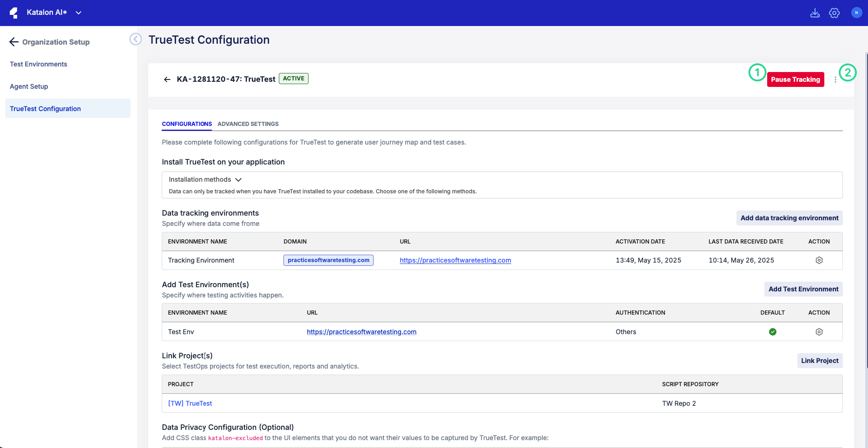Click the 'TW Repo 2' repository cell

[679, 403]
